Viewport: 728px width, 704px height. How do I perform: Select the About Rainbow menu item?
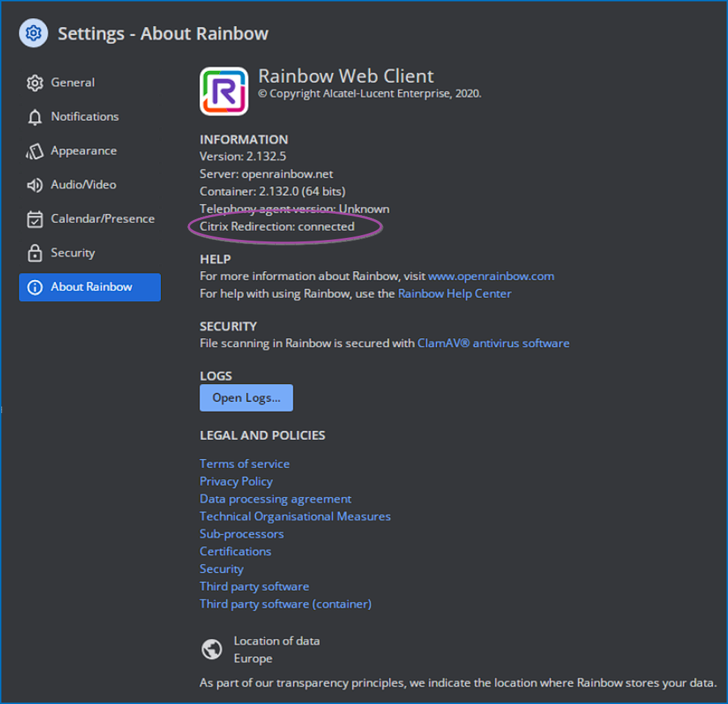tap(91, 287)
